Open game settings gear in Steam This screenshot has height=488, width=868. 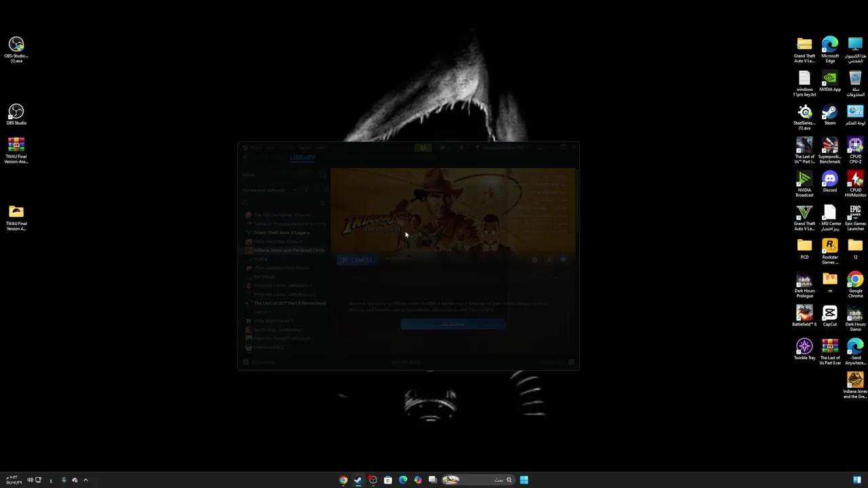click(534, 260)
